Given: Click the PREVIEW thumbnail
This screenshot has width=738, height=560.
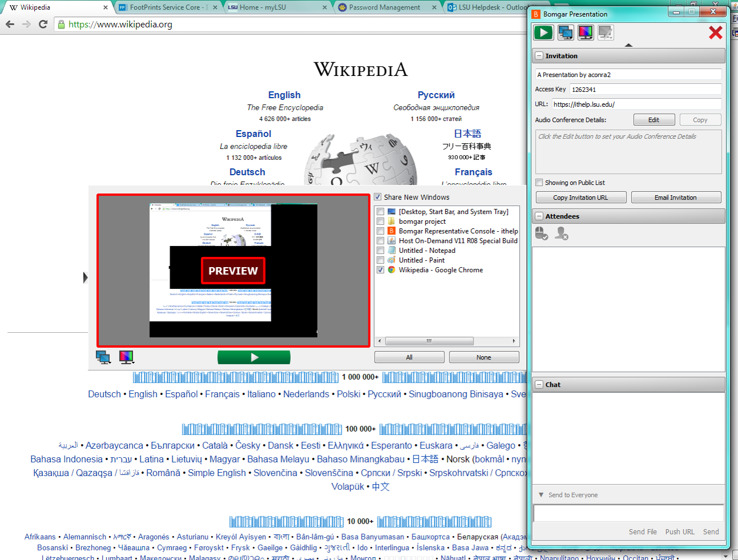Looking at the screenshot, I should click(233, 271).
